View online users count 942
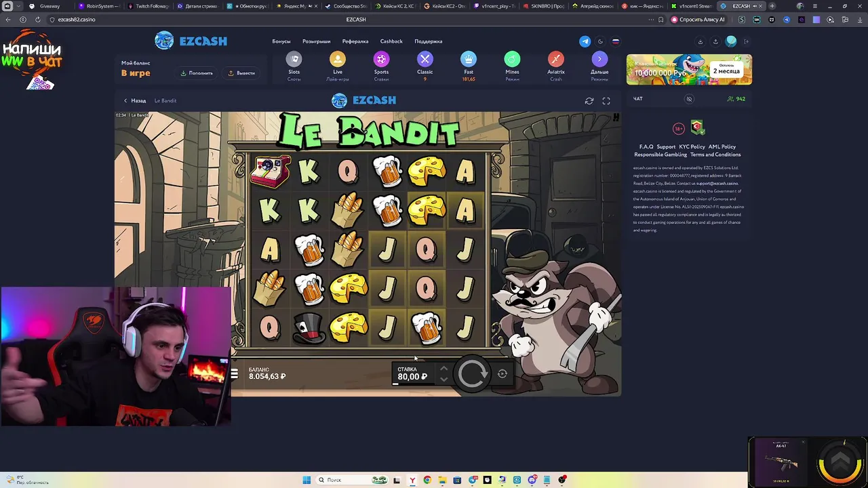 pyautogui.click(x=736, y=99)
